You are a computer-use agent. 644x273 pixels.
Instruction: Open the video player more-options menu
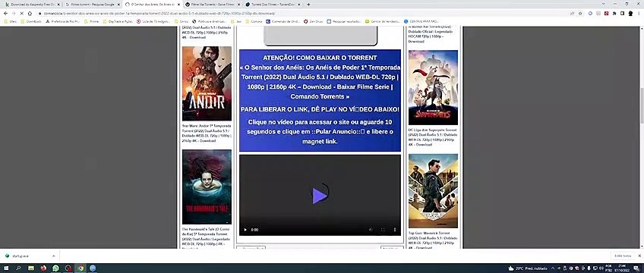pos(395,230)
